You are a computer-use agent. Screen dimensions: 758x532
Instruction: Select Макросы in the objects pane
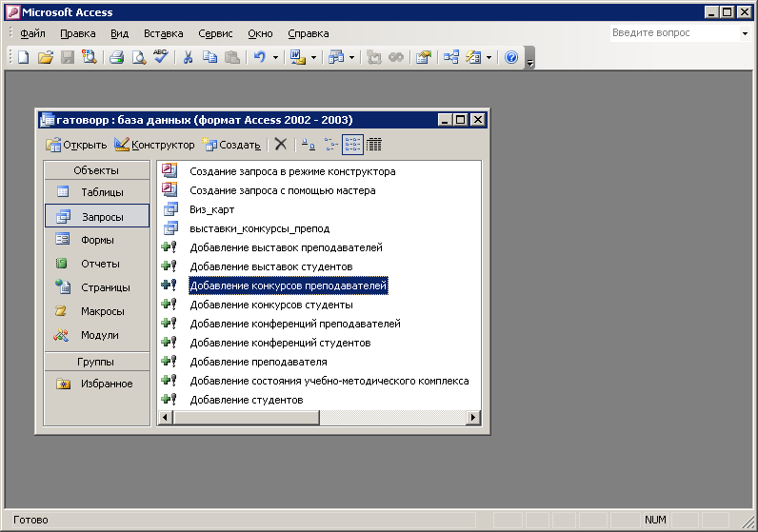click(x=97, y=310)
